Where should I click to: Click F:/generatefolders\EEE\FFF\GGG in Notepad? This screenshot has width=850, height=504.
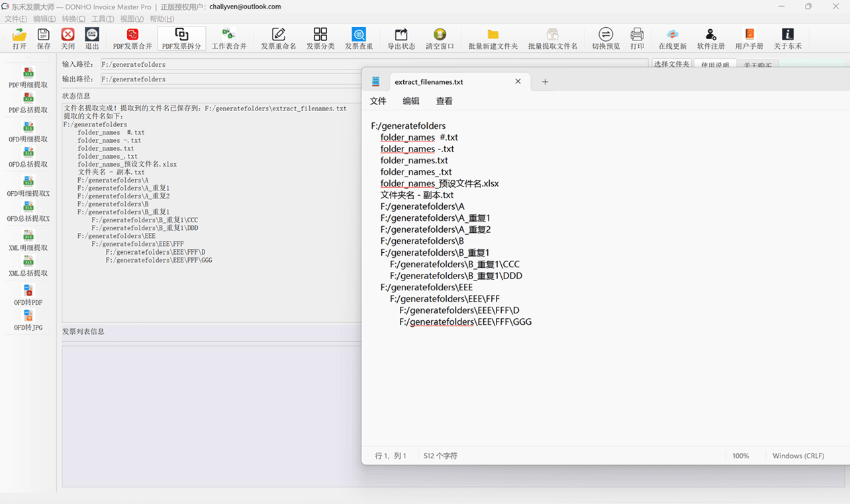point(465,322)
